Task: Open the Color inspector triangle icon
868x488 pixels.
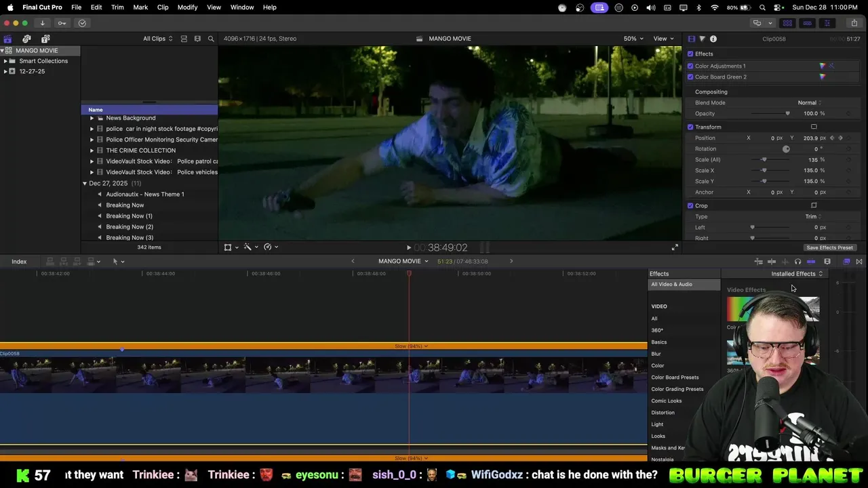Action: tap(702, 39)
